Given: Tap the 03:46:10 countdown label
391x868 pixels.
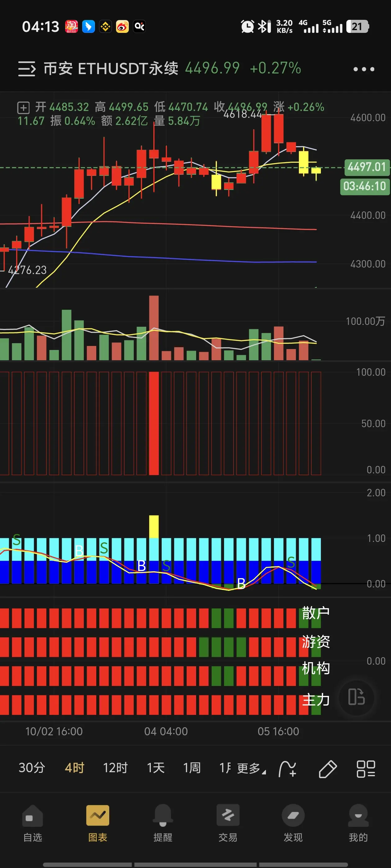Looking at the screenshot, I should coord(365,186).
